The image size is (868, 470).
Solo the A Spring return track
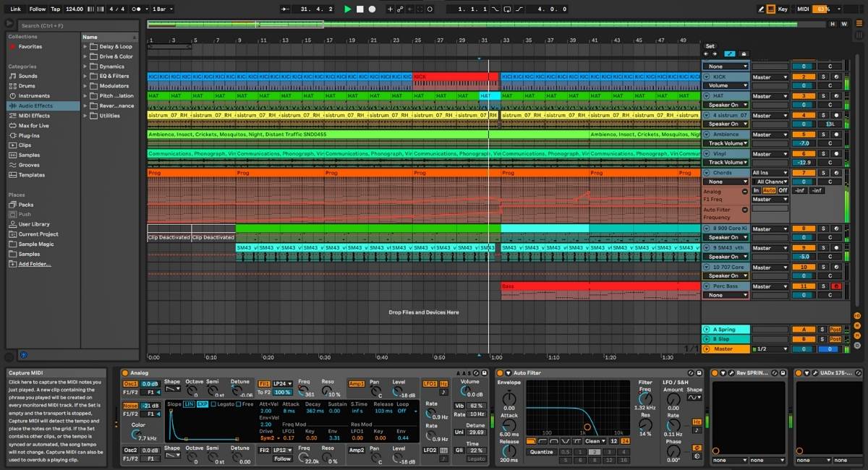point(822,330)
